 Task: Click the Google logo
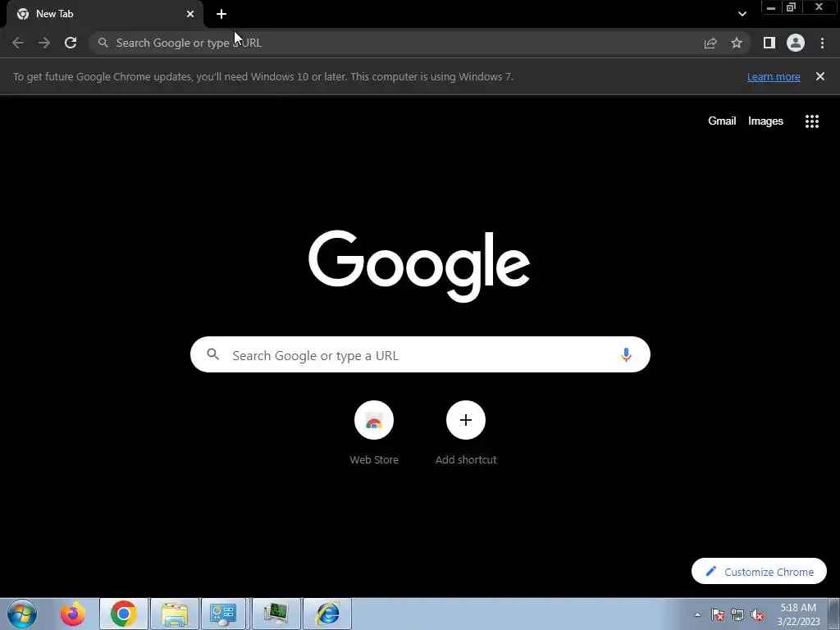(419, 267)
